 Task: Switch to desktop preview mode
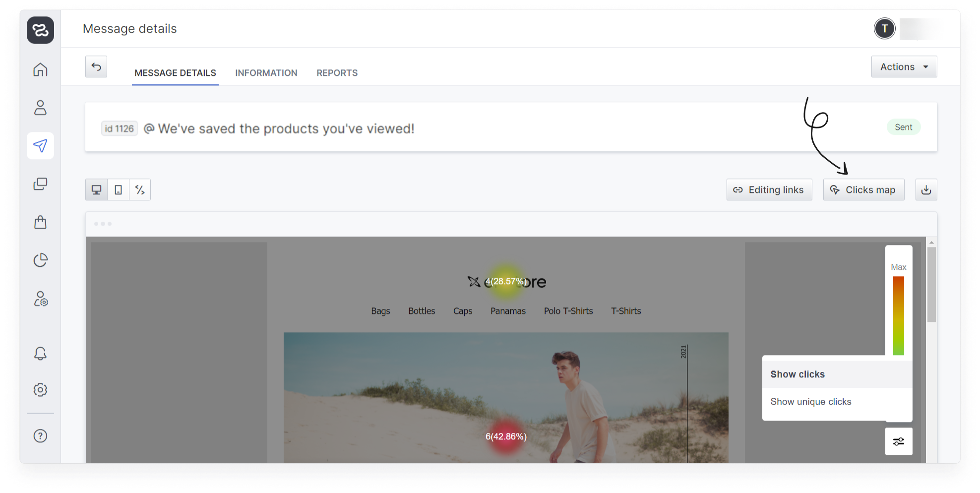click(96, 189)
